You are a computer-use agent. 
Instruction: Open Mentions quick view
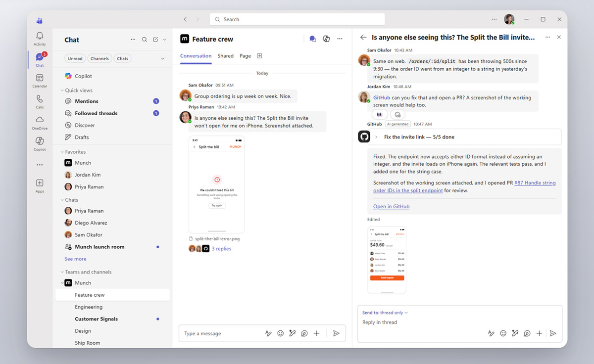point(112,101)
